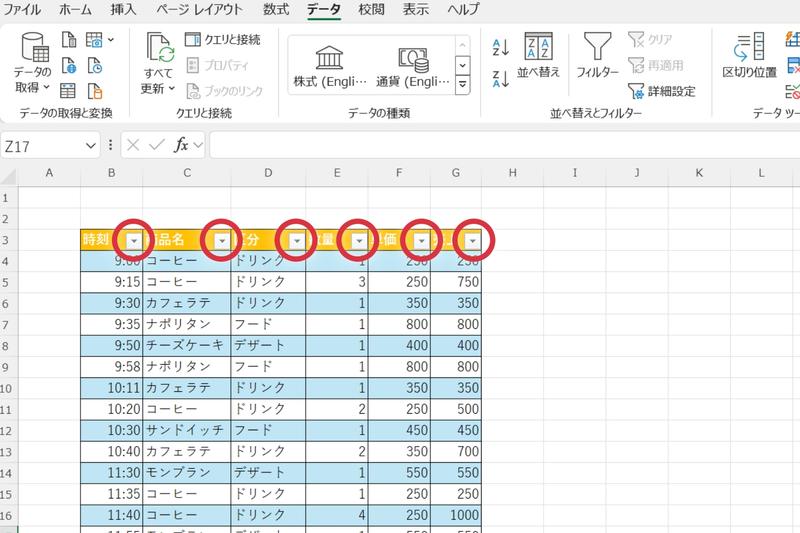Switch to the ヘルプ tab
Screen dimensions: 800x533
coord(463,9)
